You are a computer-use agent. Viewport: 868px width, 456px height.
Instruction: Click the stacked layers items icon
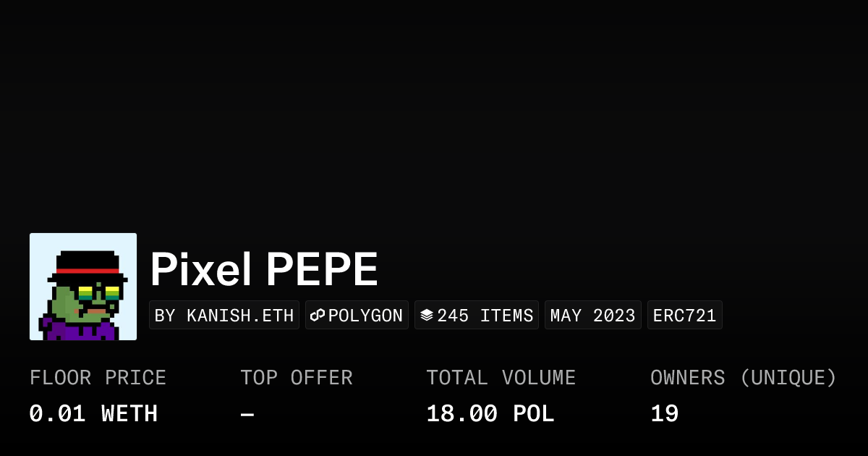coord(427,316)
